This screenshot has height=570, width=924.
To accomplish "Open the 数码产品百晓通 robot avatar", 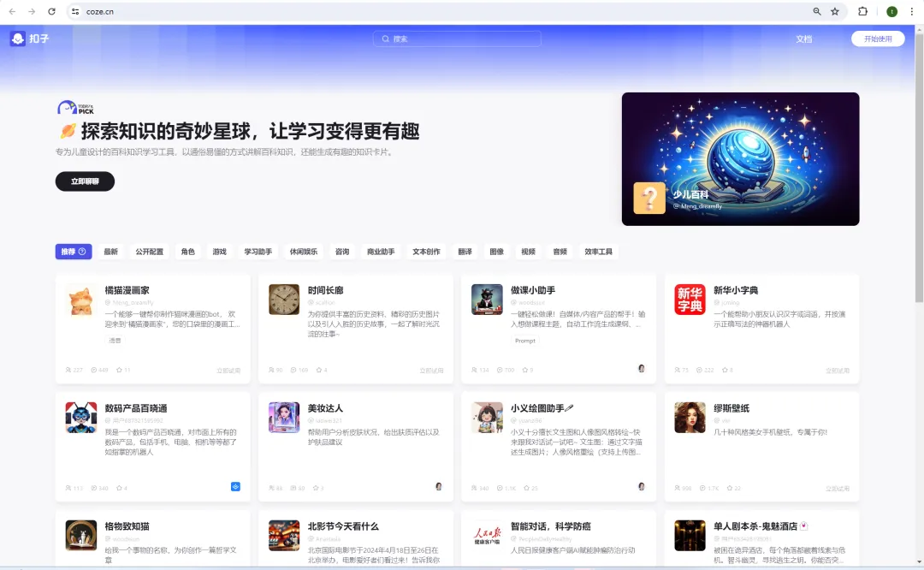I will 81,418.
